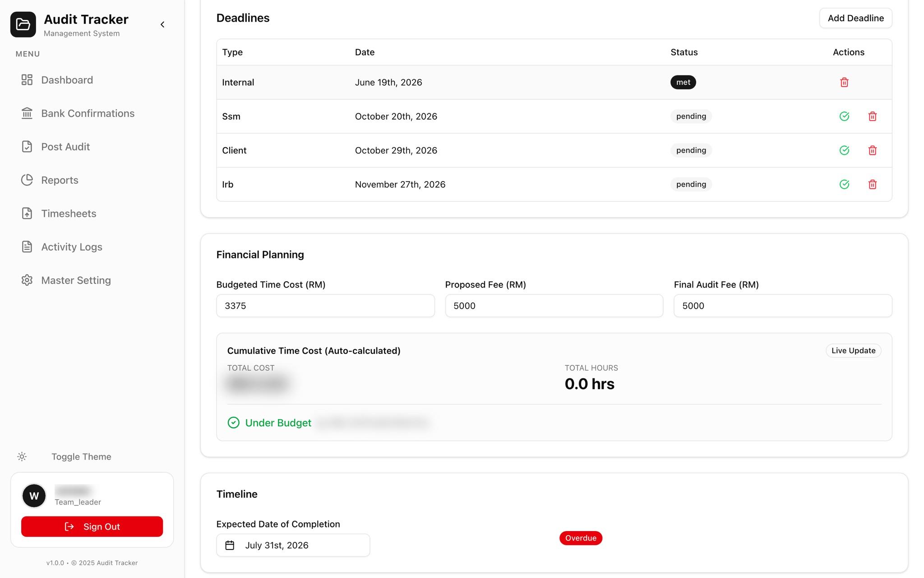This screenshot has width=924, height=578.
Task: Click the Audit Tracker folder logo icon
Action: (23, 24)
